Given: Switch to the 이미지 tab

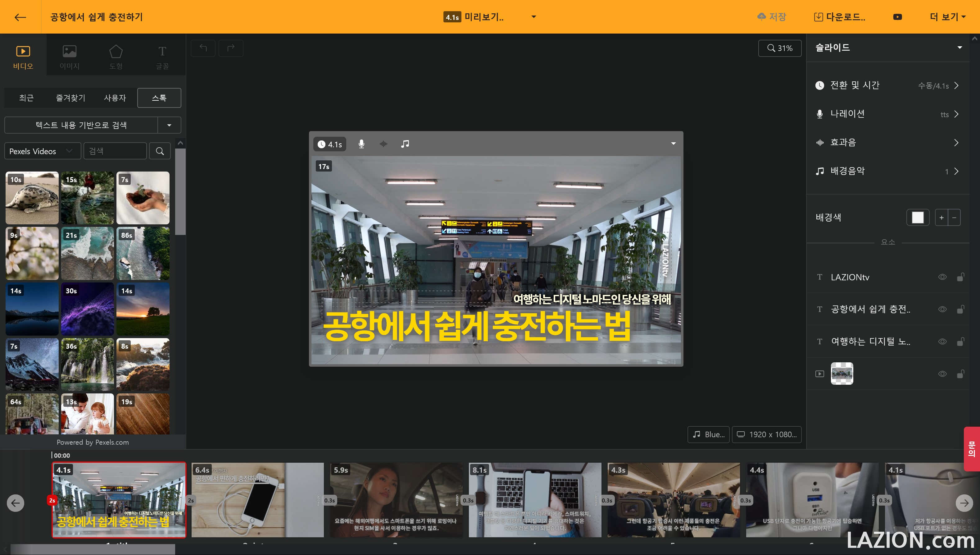Looking at the screenshot, I should pos(69,57).
